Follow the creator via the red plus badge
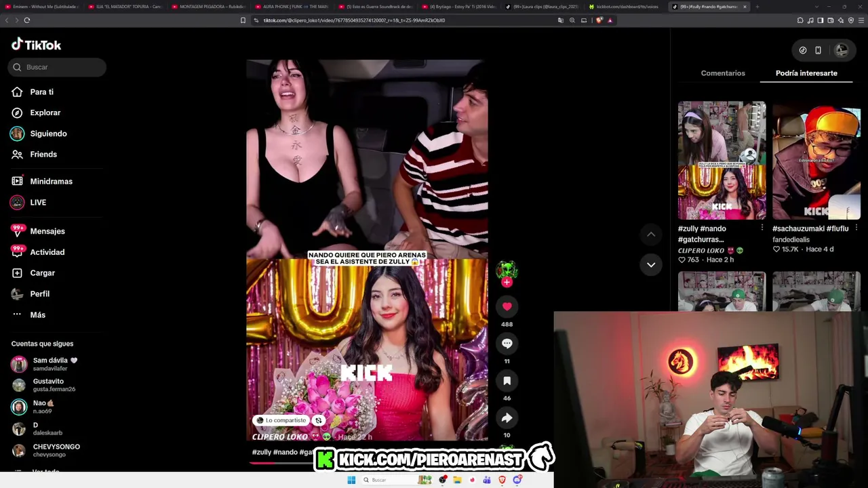Viewport: 868px width, 488px height. (507, 283)
